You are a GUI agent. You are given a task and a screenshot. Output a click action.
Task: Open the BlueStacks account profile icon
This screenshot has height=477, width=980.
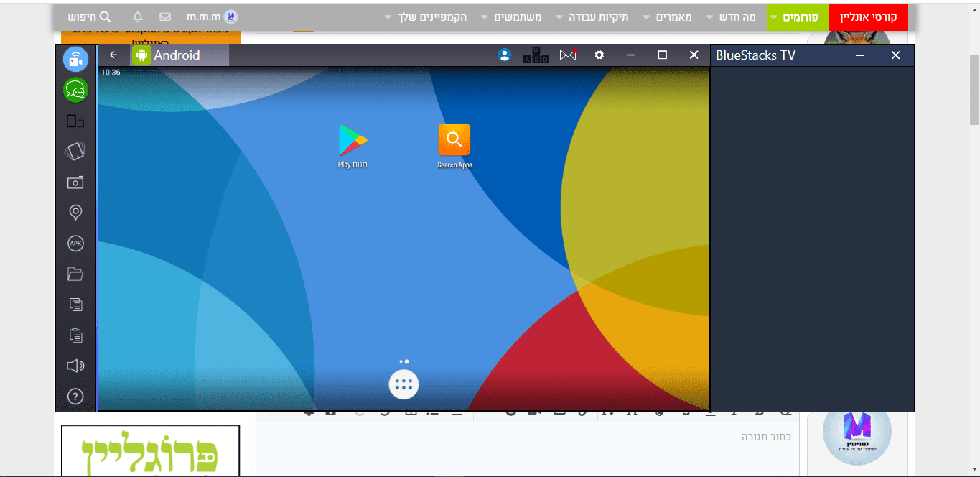pyautogui.click(x=505, y=55)
